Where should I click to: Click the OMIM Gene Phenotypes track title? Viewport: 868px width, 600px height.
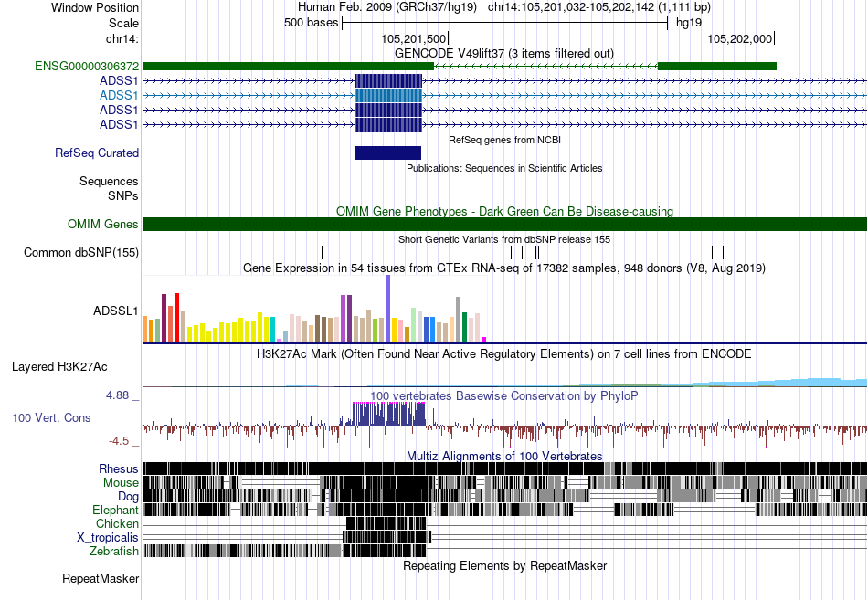[x=505, y=212]
